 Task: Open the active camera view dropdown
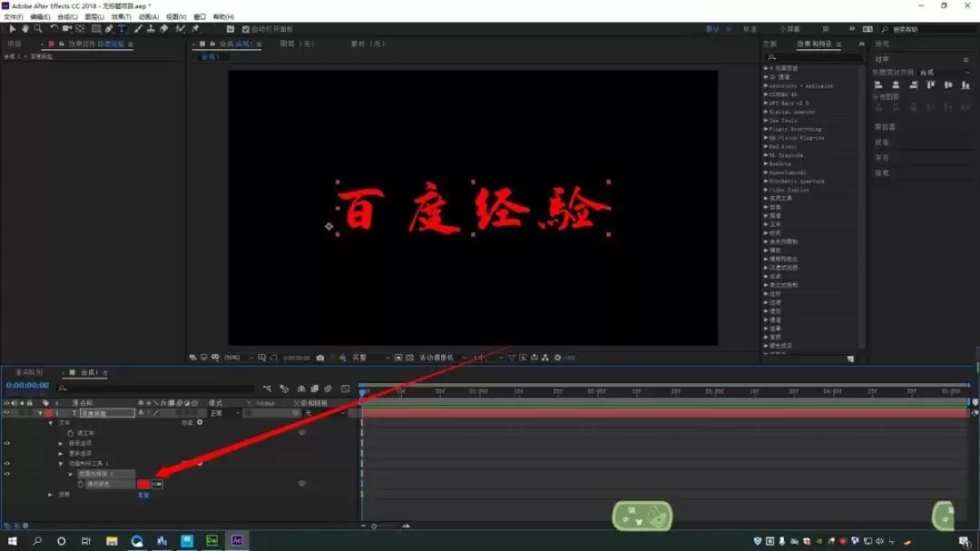(x=443, y=358)
